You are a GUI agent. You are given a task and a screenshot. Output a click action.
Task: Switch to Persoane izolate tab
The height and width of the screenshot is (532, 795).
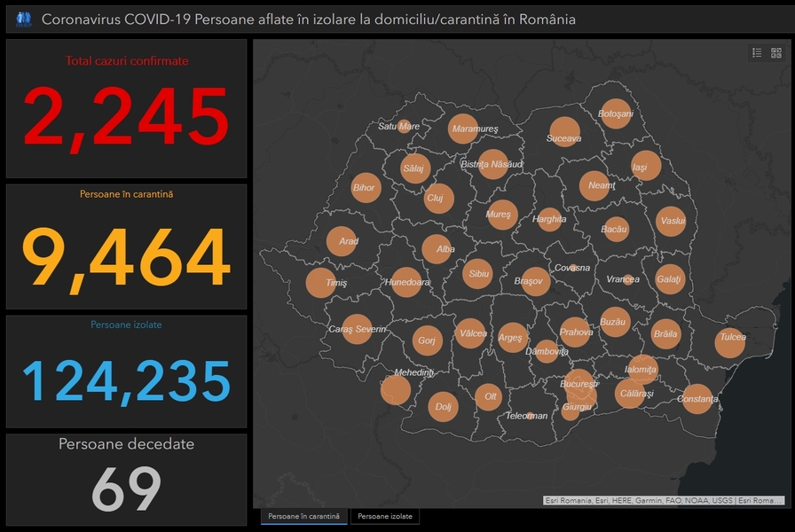[x=385, y=516]
